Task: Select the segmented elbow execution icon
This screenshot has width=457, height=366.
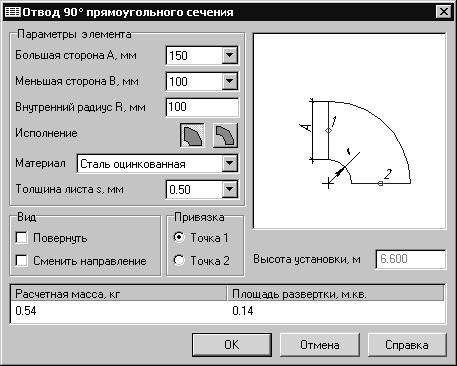Action: click(192, 135)
